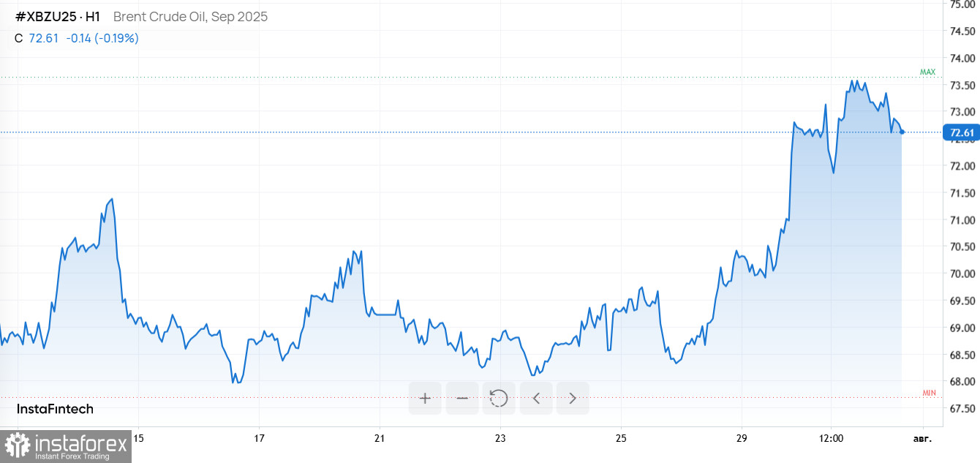Click date label 21 on time axis

click(379, 439)
